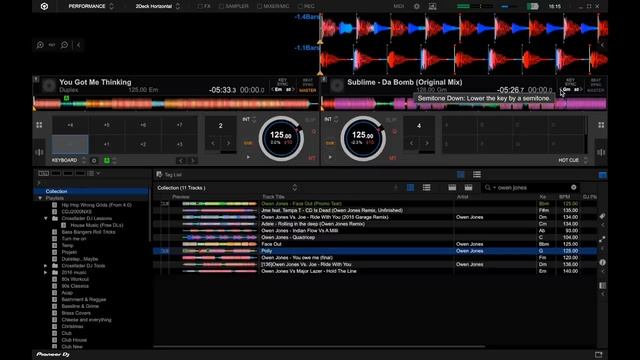Select the +4 keyboard pad on deck 1
Image resolution: width=640 pixels, height=360 pixels.
click(70, 125)
